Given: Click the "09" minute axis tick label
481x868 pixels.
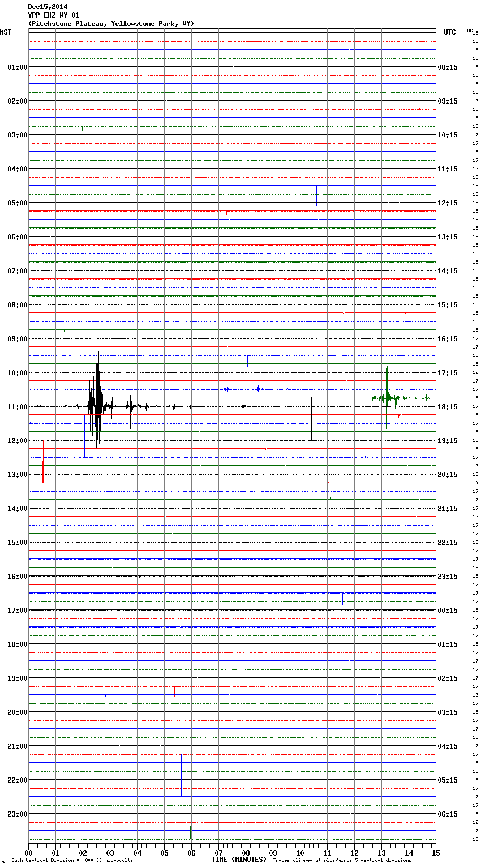Looking at the screenshot, I should [273, 853].
